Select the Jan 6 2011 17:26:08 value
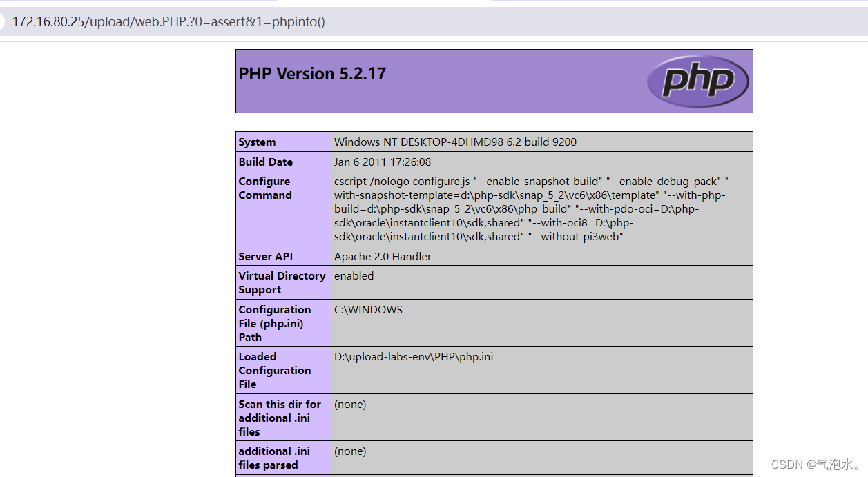 coord(383,162)
